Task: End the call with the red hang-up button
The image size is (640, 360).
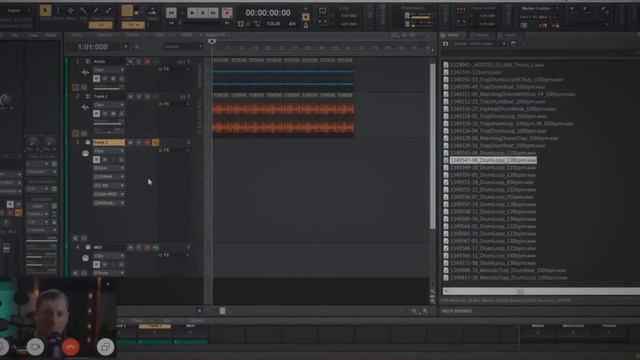Action: coord(71,347)
